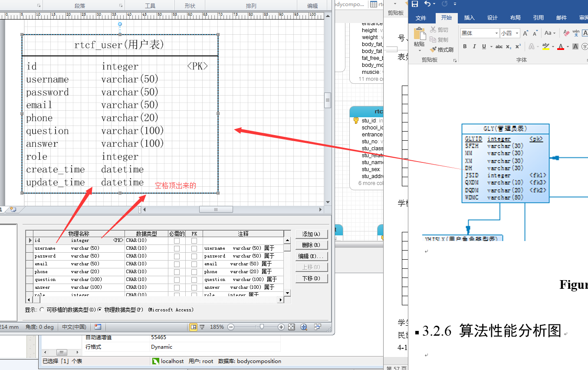Apply character shading gray A icon

(575, 46)
